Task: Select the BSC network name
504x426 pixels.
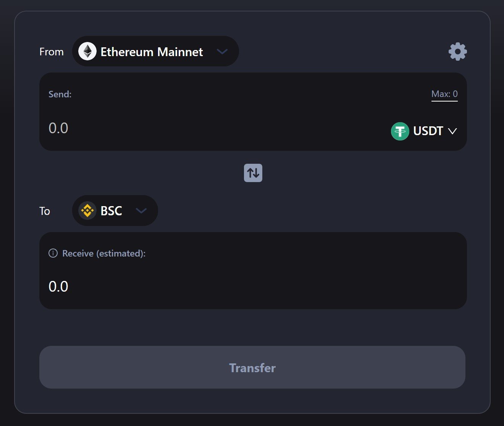Action: pos(111,211)
